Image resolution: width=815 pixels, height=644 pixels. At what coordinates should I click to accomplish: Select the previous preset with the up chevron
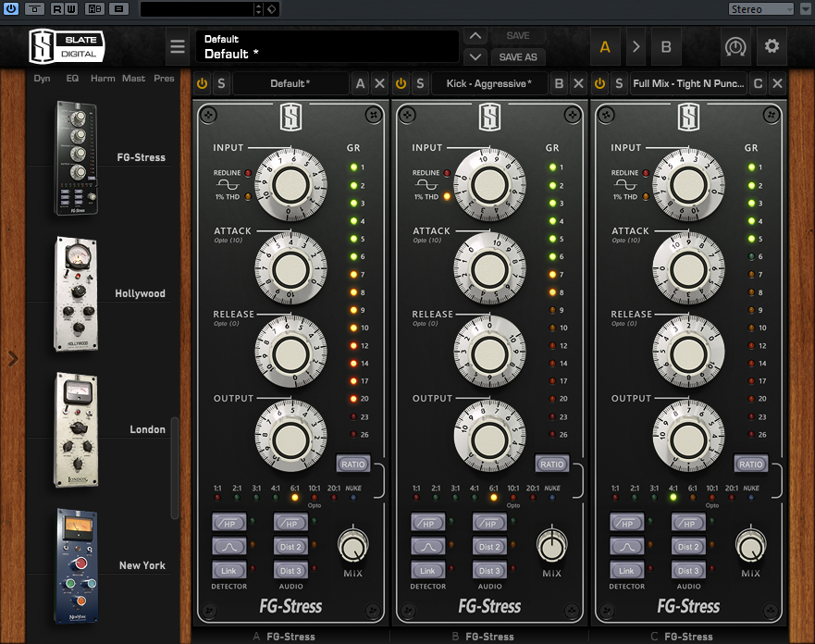[x=475, y=36]
